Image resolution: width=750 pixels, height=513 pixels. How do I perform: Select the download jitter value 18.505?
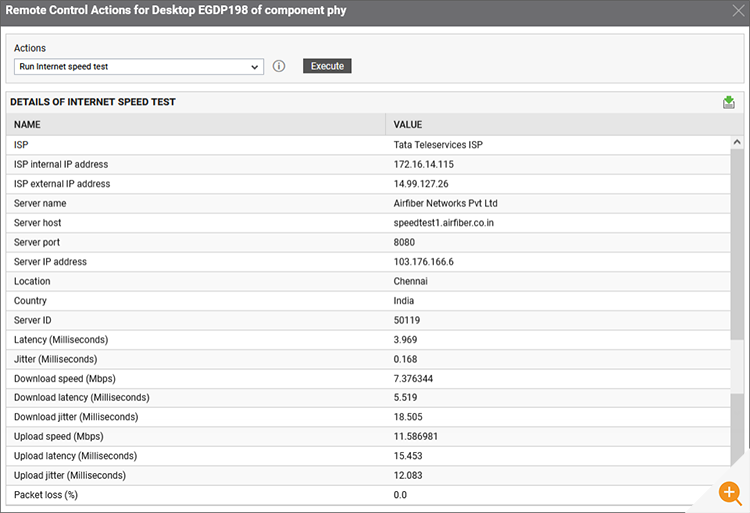408,417
